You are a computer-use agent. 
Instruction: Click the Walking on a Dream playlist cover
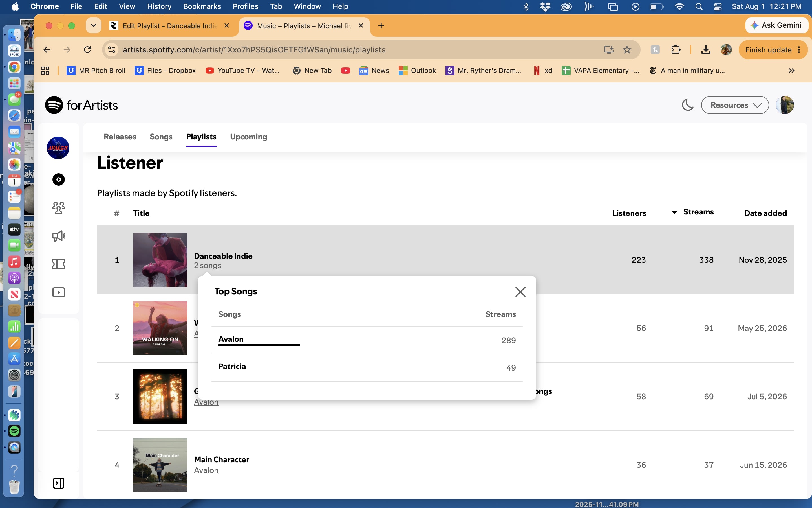click(x=160, y=328)
